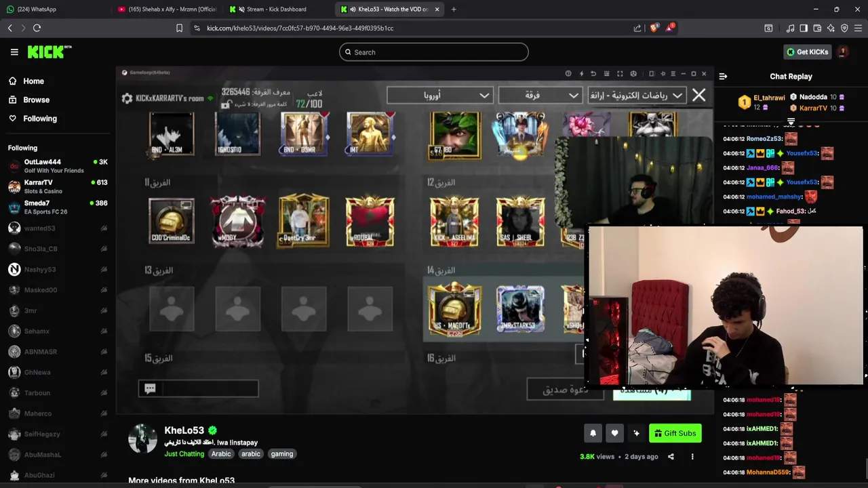
Task: Show the browser sidebar panel icon
Action: [804, 28]
